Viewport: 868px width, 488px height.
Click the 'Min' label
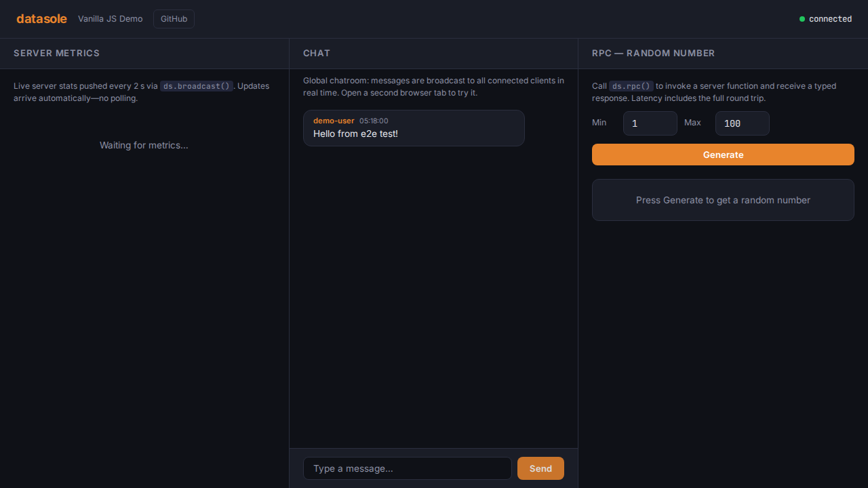[599, 123]
